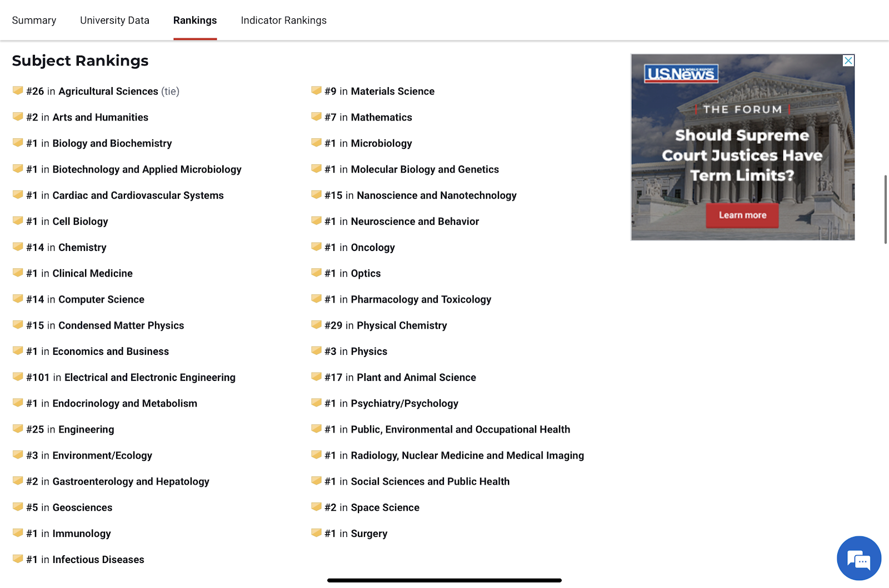Click the badge icon beside Agricultural Sciences

(18, 91)
